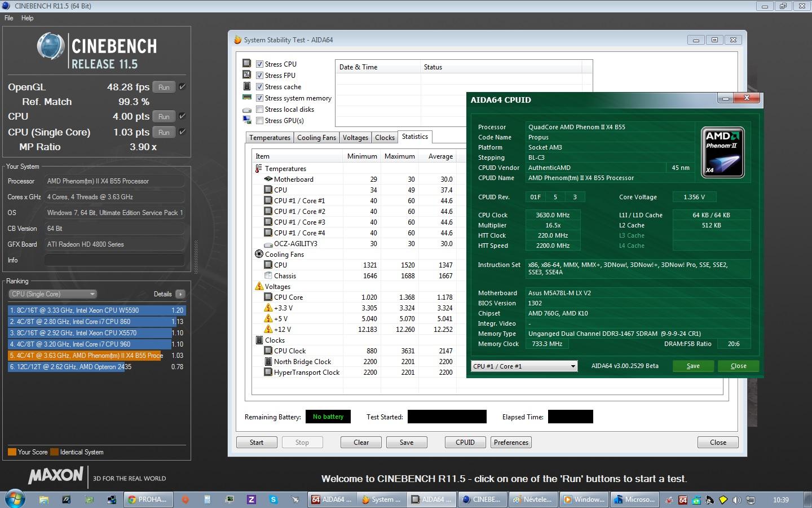Open Preferences in System Stability Test
Viewport: 812px width, 508px height.
[511, 443]
